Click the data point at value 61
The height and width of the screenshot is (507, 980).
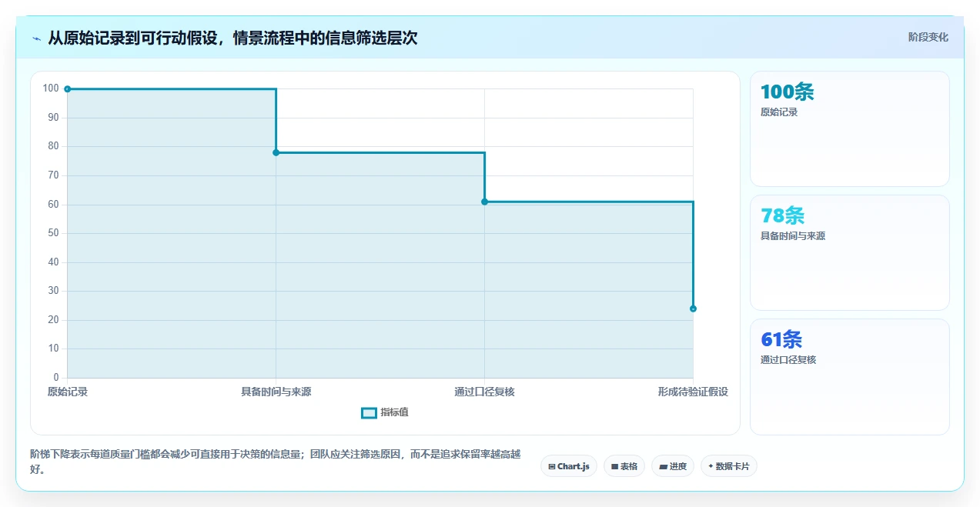point(484,202)
